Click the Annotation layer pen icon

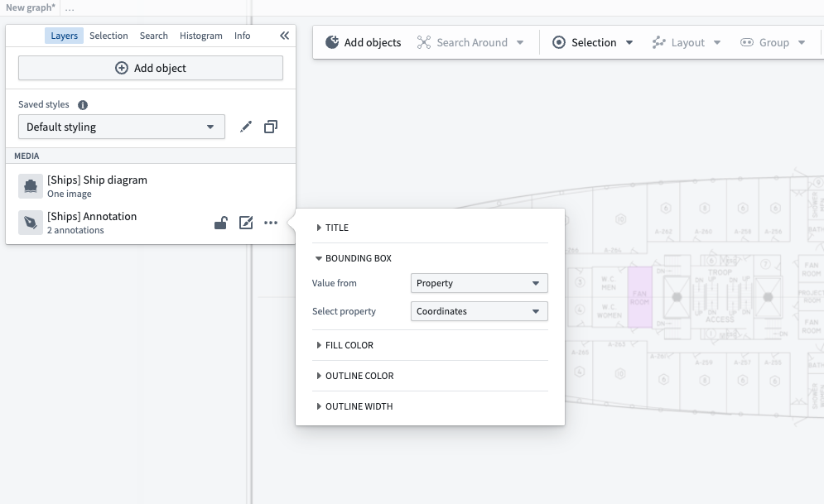tap(31, 223)
